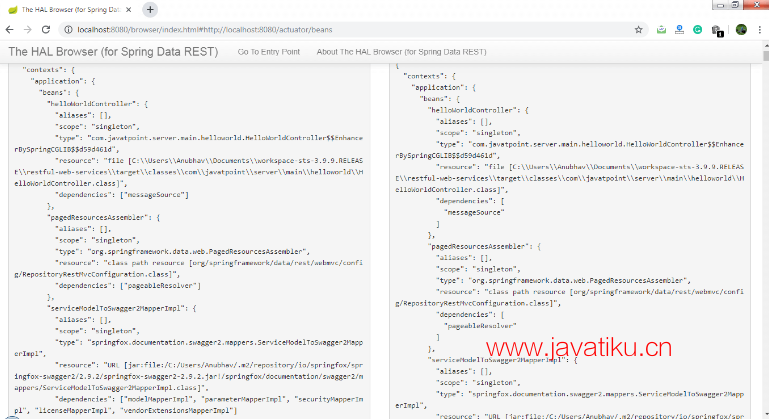This screenshot has height=419, width=769.
Task: Open the user profile avatar
Action: pyautogui.click(x=741, y=30)
